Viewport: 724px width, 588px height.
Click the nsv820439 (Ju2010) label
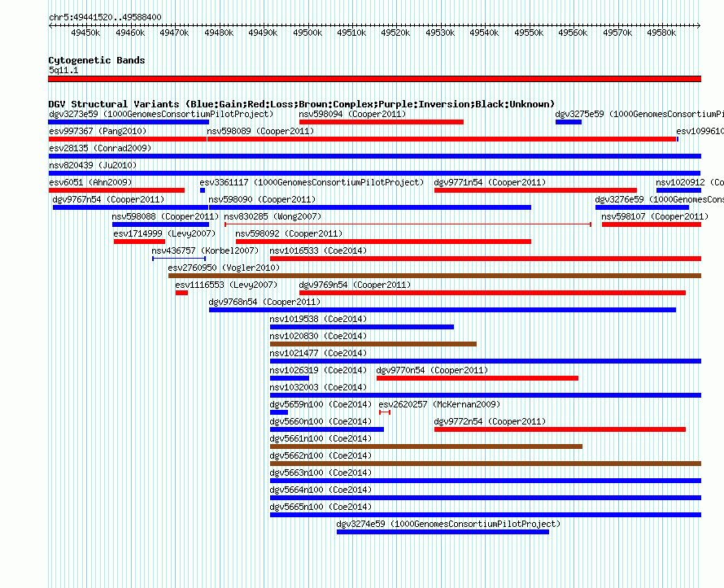93,165
